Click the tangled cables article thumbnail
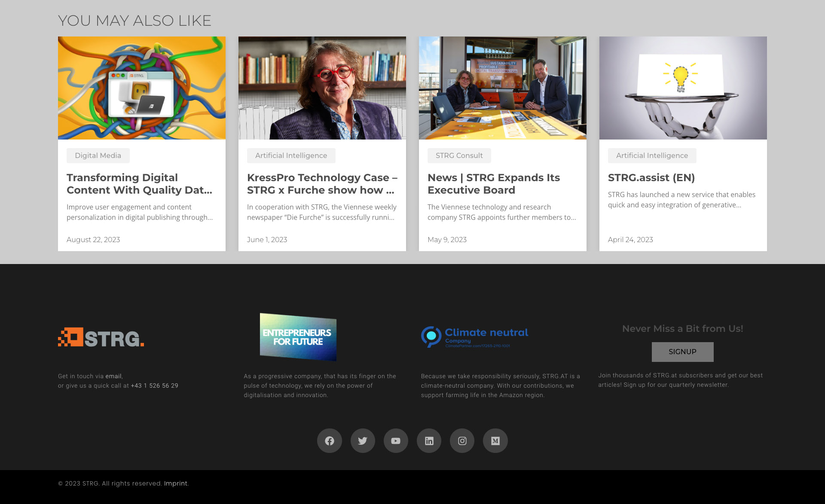The image size is (825, 504). [x=142, y=88]
